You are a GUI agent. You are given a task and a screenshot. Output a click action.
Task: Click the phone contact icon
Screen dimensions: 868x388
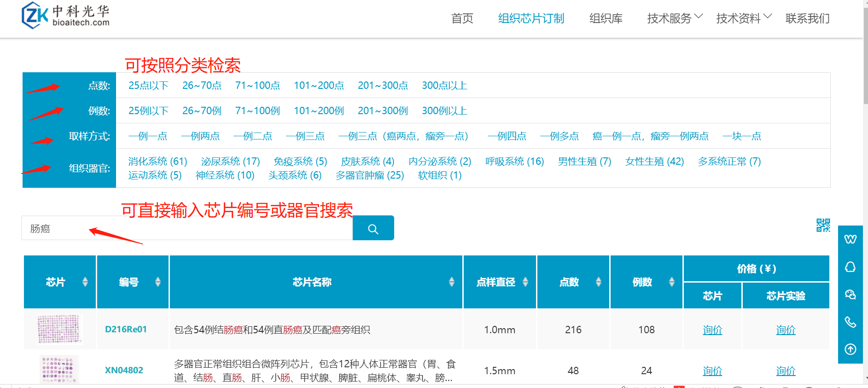851,322
